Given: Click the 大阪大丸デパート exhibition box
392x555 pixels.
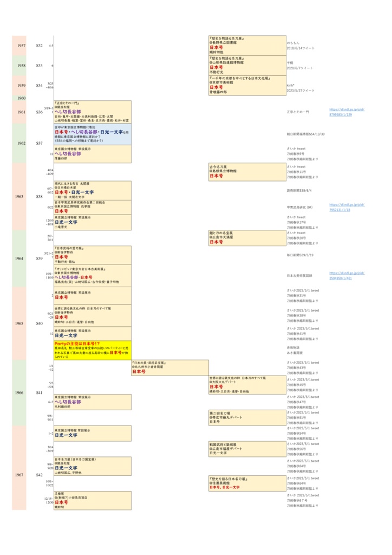Looking at the screenshot, I should pyautogui.click(x=247, y=385).
